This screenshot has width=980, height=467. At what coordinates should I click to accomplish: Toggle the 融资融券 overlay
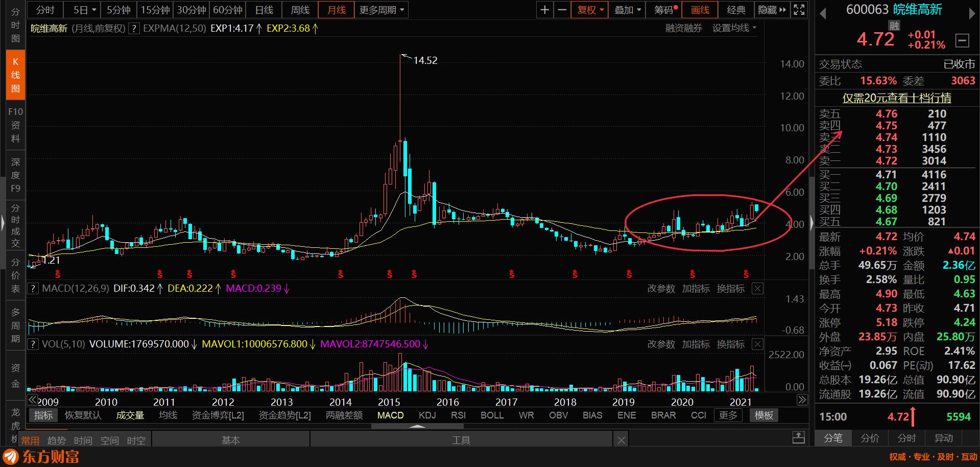(x=683, y=28)
